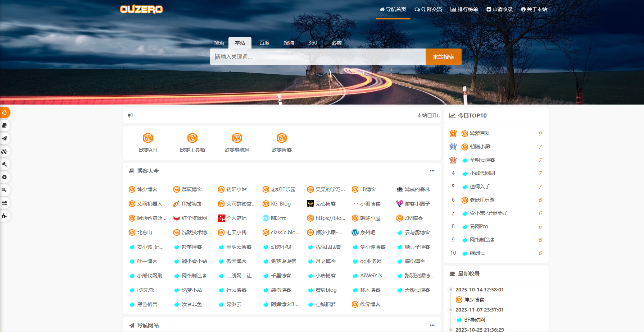Viewport: 644px width, 332px height.
Task: Focus the keyword search input field
Action: click(317, 57)
